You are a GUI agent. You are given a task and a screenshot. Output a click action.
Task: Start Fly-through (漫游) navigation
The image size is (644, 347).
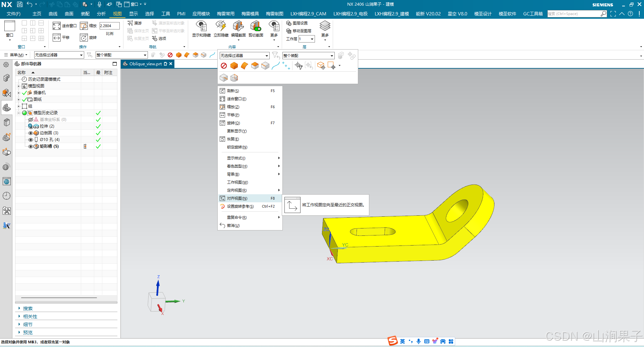(135, 23)
